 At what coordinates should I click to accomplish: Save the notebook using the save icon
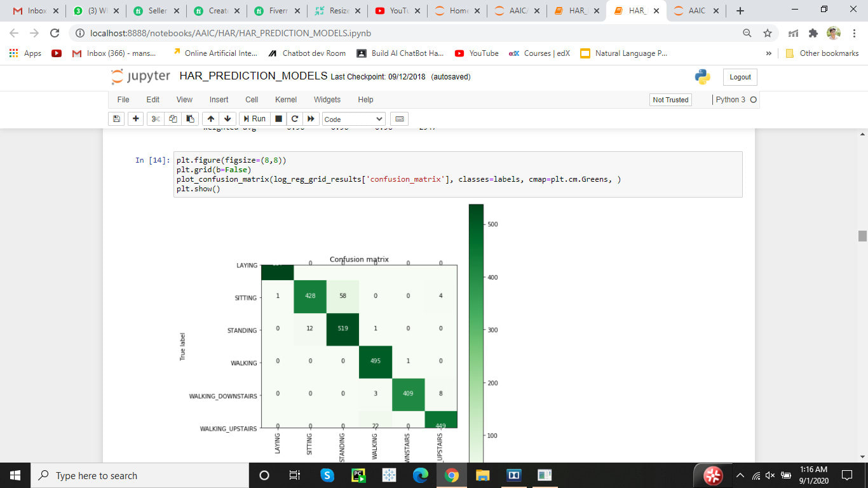[116, 119]
